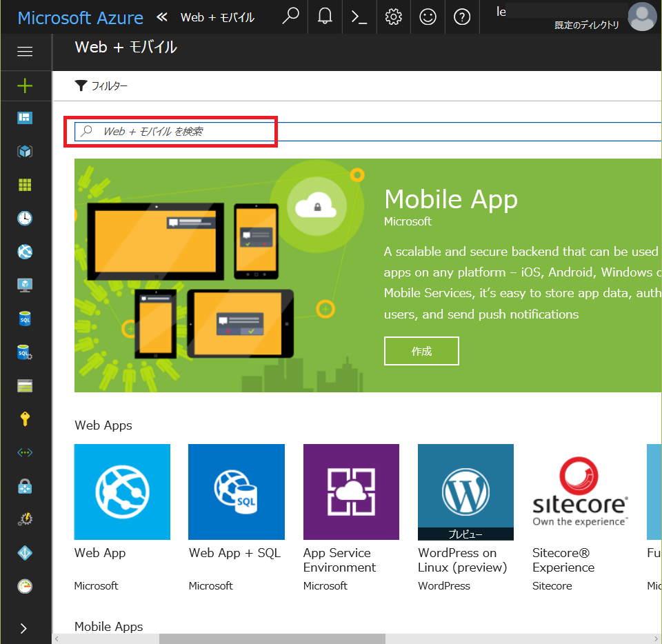Open the lock Security icon in sidebar
This screenshot has width=662, height=644.
pos(25,486)
